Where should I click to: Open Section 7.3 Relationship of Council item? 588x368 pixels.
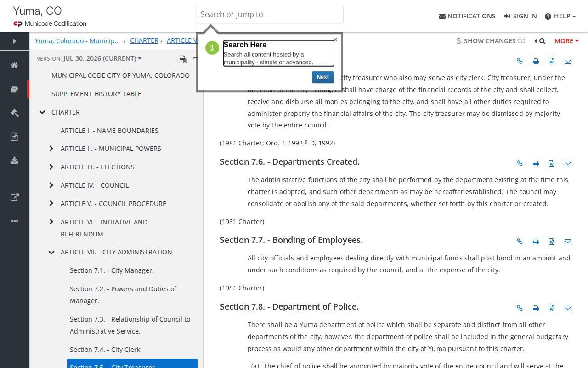pyautogui.click(x=130, y=325)
